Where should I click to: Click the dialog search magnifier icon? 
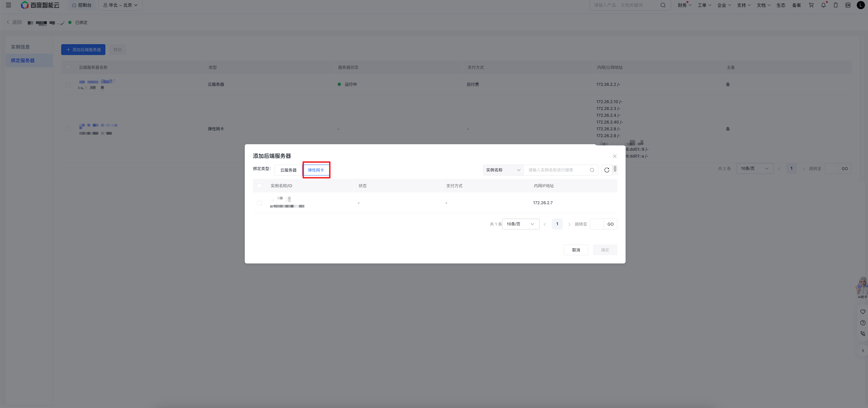coord(592,170)
